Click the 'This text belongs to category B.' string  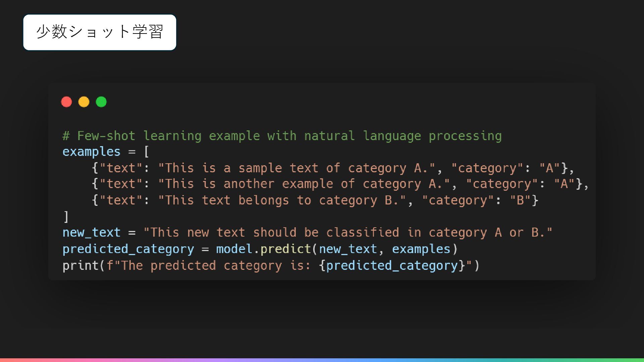point(282,200)
